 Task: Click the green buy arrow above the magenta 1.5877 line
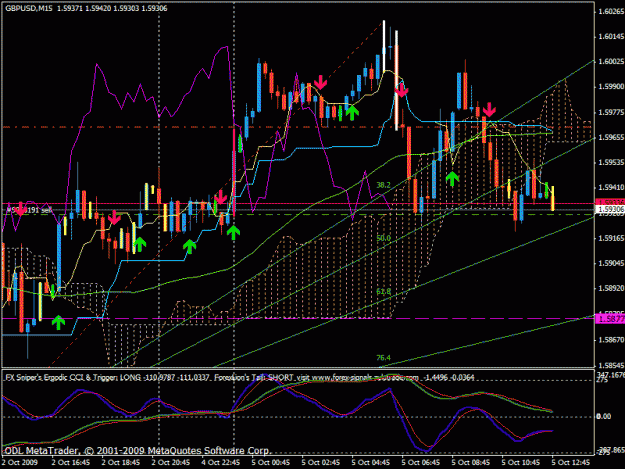58,322
